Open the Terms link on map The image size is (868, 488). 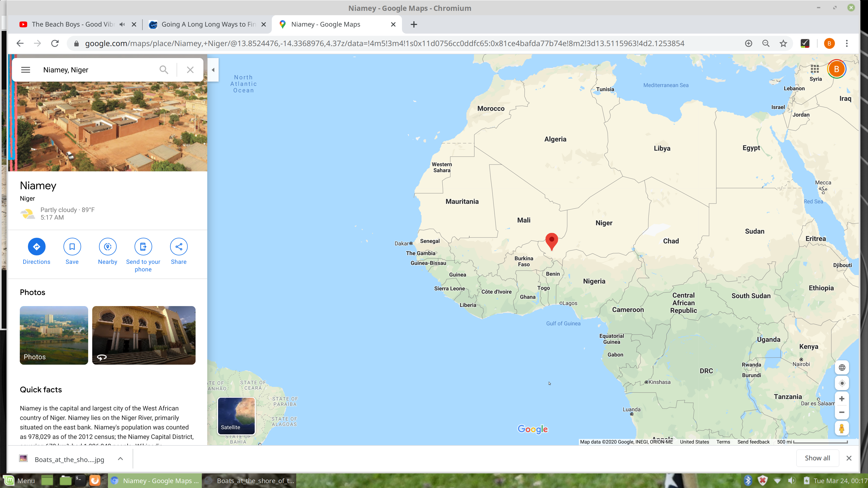pyautogui.click(x=723, y=442)
